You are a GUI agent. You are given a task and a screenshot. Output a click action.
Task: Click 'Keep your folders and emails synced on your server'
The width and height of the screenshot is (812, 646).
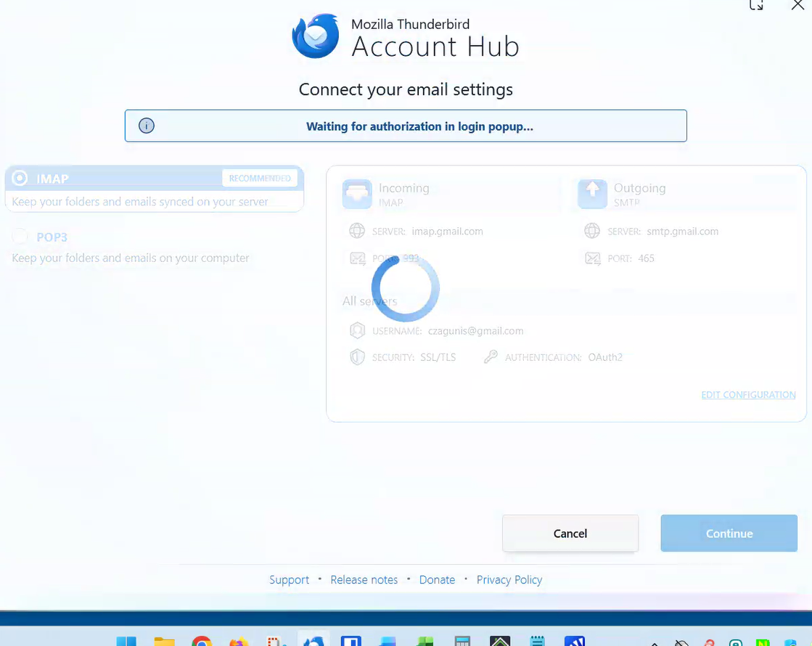[140, 202]
